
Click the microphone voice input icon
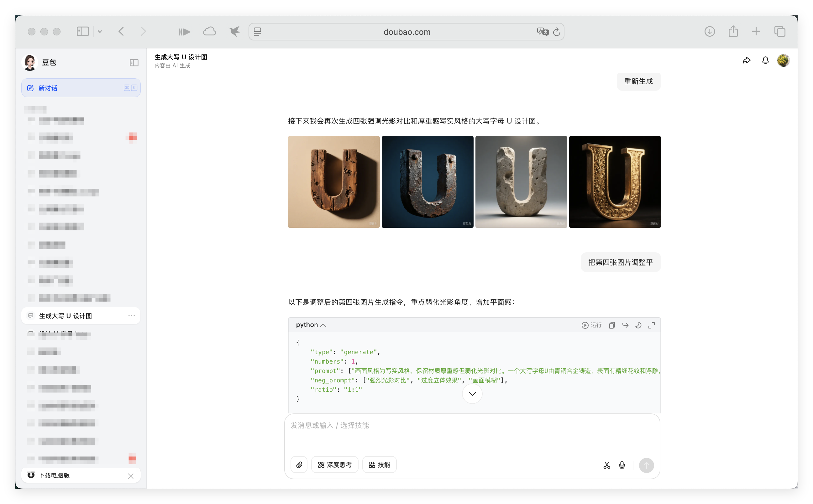[622, 465]
